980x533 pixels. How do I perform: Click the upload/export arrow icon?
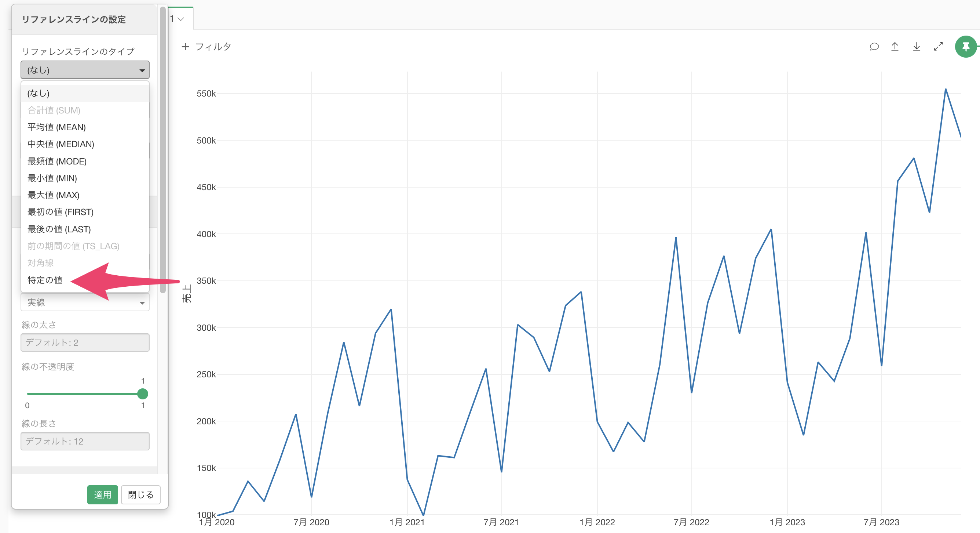click(x=895, y=47)
